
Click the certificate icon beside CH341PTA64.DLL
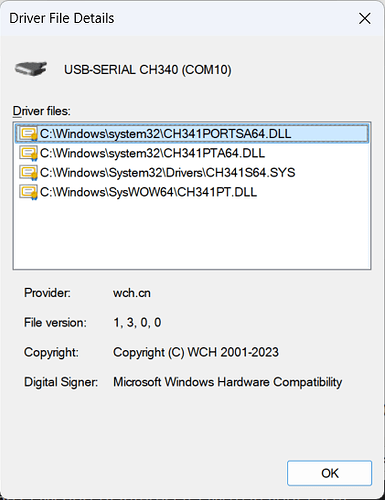[x=28, y=153]
